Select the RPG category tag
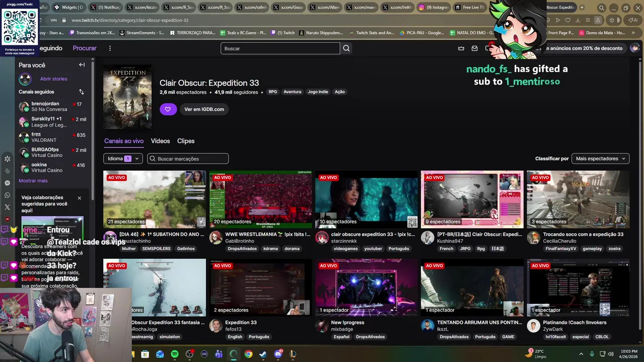Image resolution: width=644 pixels, height=362 pixels. (x=273, y=92)
